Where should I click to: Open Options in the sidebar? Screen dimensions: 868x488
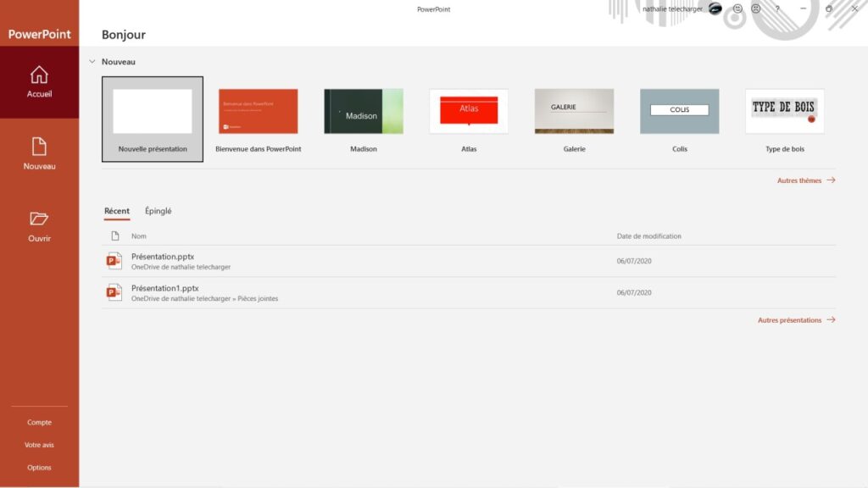pyautogui.click(x=39, y=468)
